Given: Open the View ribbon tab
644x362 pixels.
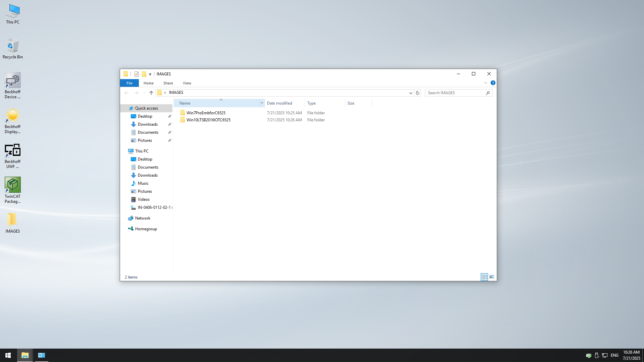Looking at the screenshot, I should [x=187, y=83].
